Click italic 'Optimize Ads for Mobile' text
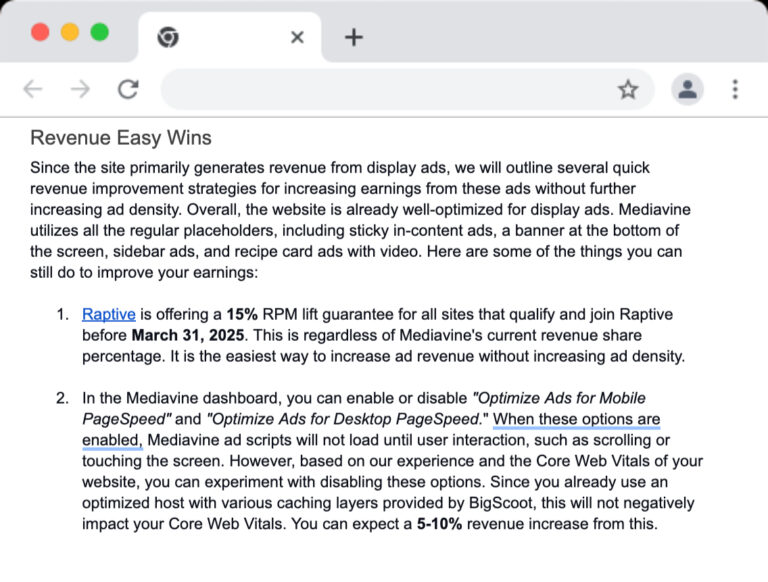 point(561,398)
